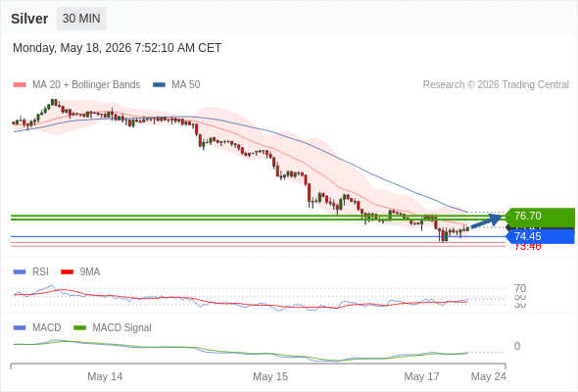Image resolution: width=578 pixels, height=392 pixels.
Task: Click the blue MACD legend icon
Action: click(x=20, y=328)
